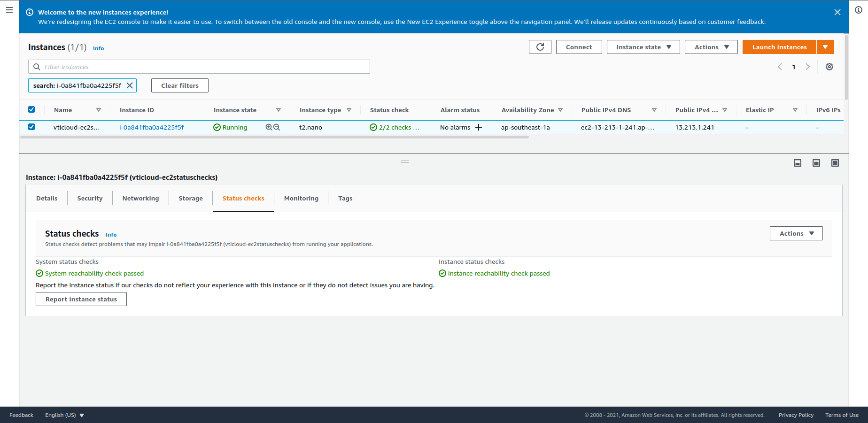Add alarm with plus icon
Image resolution: width=868 pixels, height=423 pixels.
coord(479,127)
